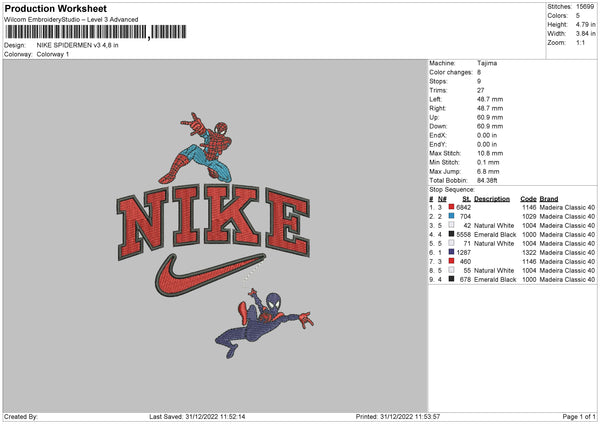Image resolution: width=600 pixels, height=424 pixels.
Task: Click the Page 1 of 1 indicator
Action: (x=579, y=416)
